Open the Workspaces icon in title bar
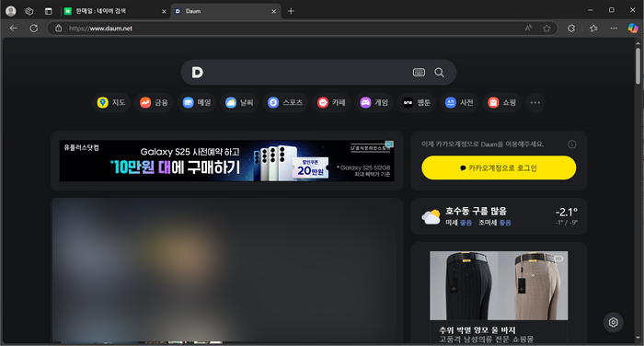644x346 pixels. click(29, 11)
